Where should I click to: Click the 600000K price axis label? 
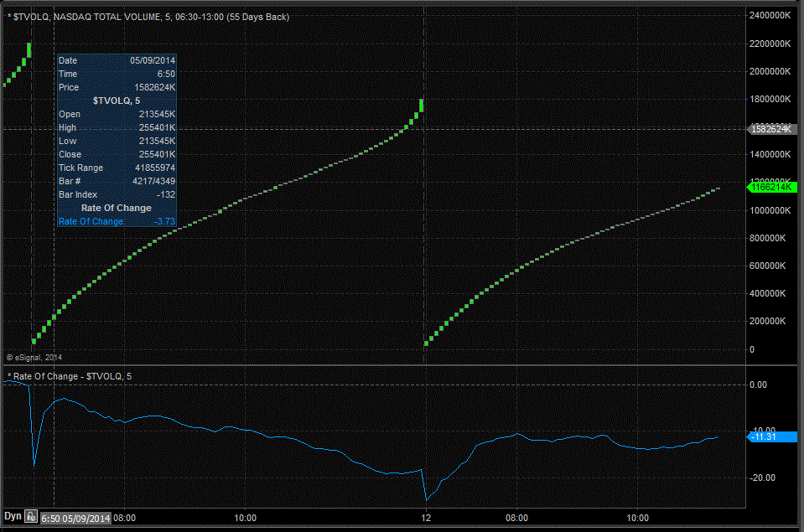[x=767, y=266]
